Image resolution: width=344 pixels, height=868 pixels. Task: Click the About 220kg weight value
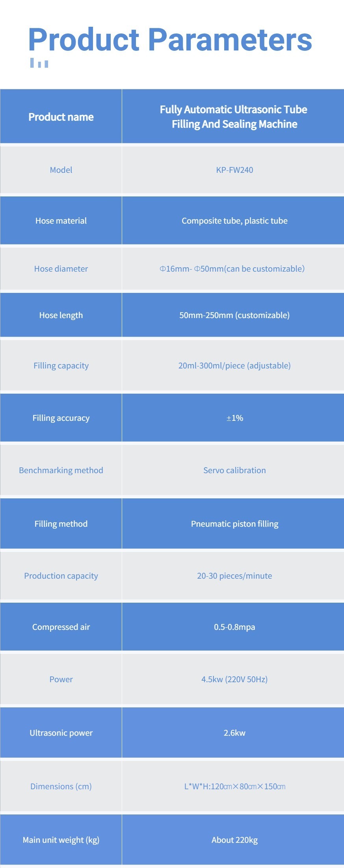click(x=234, y=840)
